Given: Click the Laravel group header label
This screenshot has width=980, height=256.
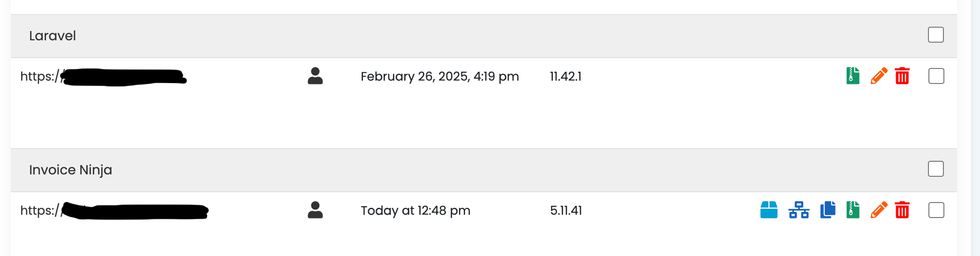Looking at the screenshot, I should pos(53,36).
